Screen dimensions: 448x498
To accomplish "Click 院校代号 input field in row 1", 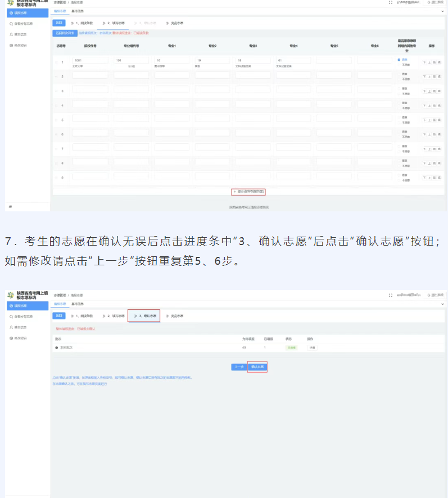I will click(x=90, y=60).
